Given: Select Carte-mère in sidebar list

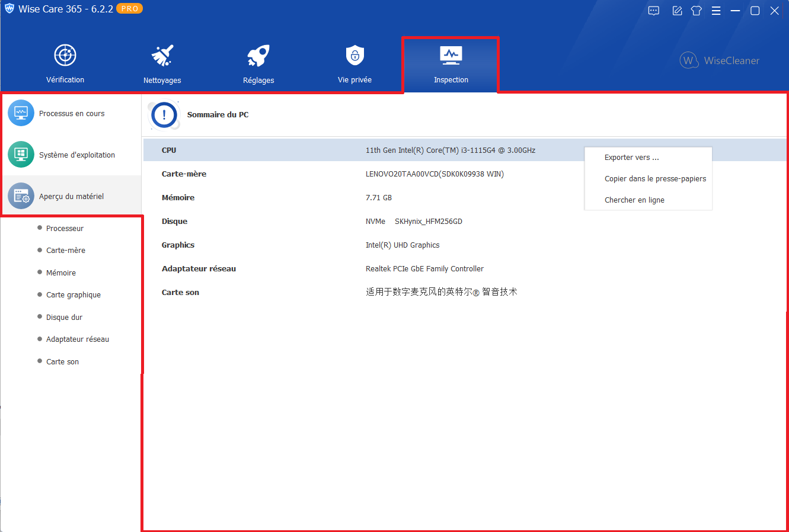Looking at the screenshot, I should point(66,251).
